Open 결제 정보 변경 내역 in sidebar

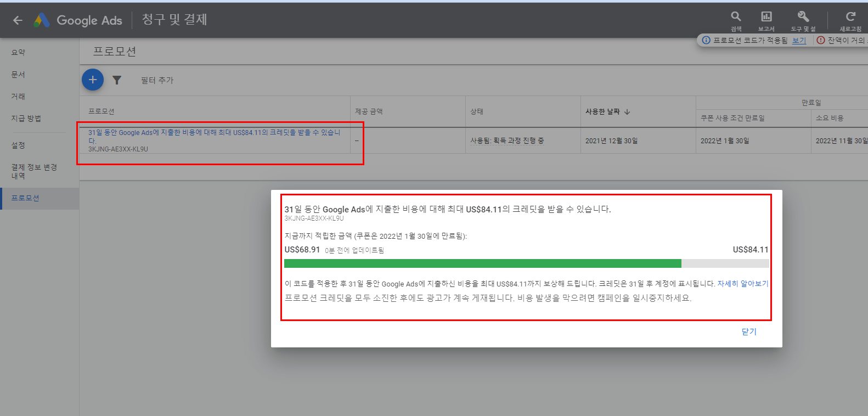(34, 171)
